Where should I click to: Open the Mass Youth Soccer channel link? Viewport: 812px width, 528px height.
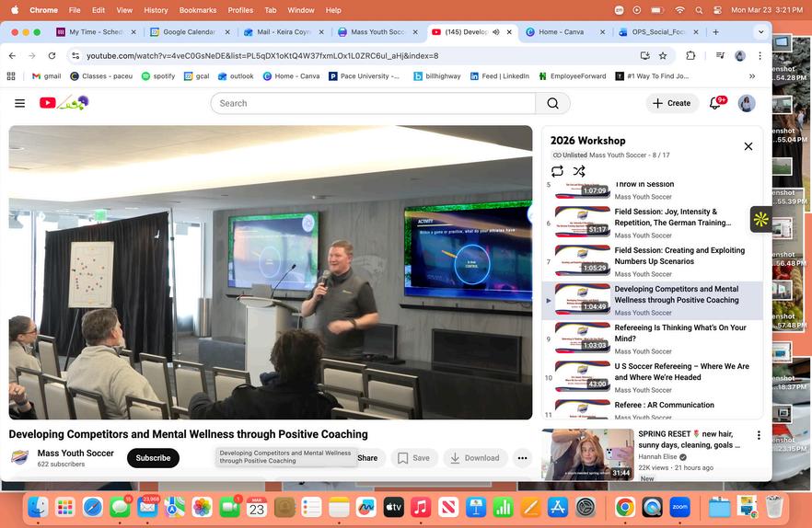coord(75,453)
